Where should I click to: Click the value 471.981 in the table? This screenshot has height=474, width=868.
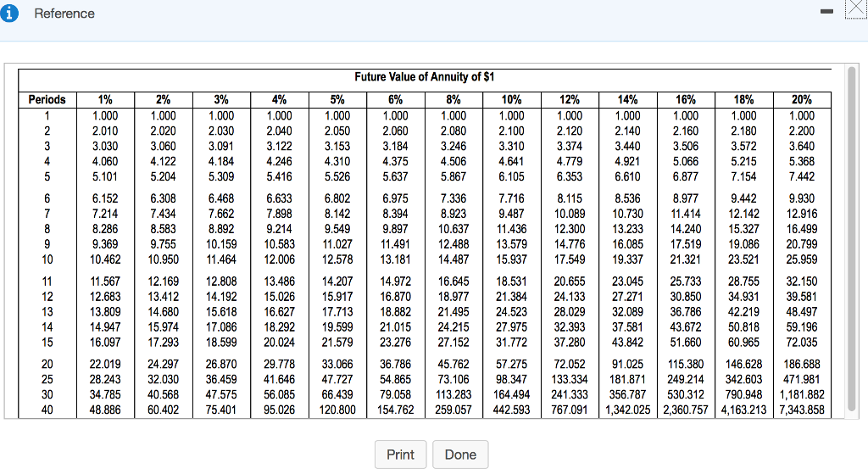tap(802, 380)
